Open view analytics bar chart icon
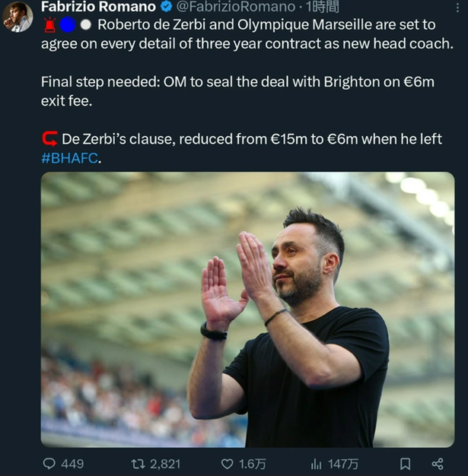This screenshot has height=476, width=468. point(317,463)
